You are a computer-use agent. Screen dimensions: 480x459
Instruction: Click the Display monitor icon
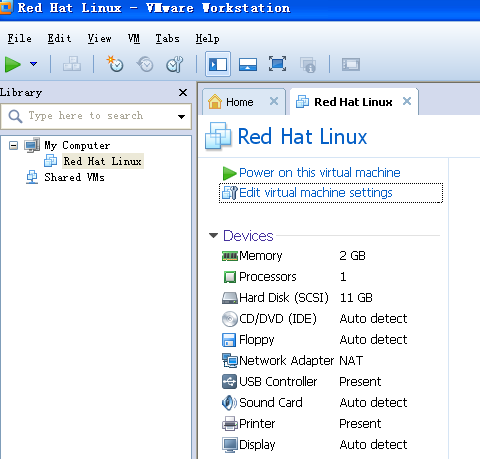click(230, 445)
